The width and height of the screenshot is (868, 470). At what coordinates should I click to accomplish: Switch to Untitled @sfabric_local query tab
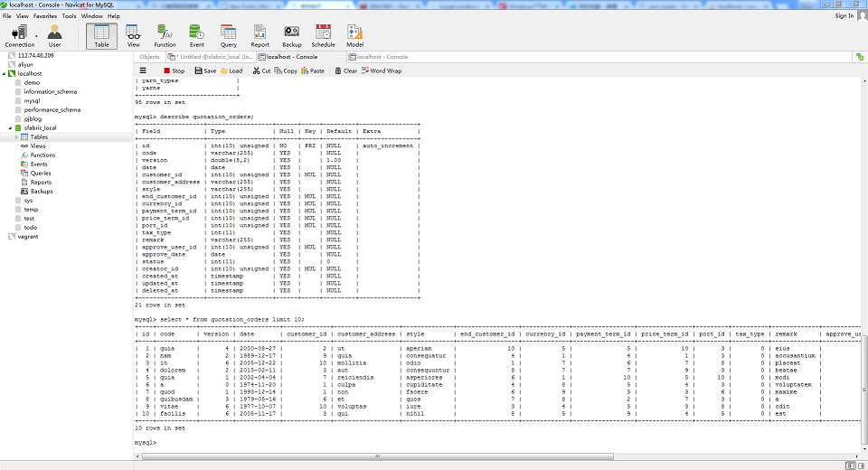pos(211,56)
